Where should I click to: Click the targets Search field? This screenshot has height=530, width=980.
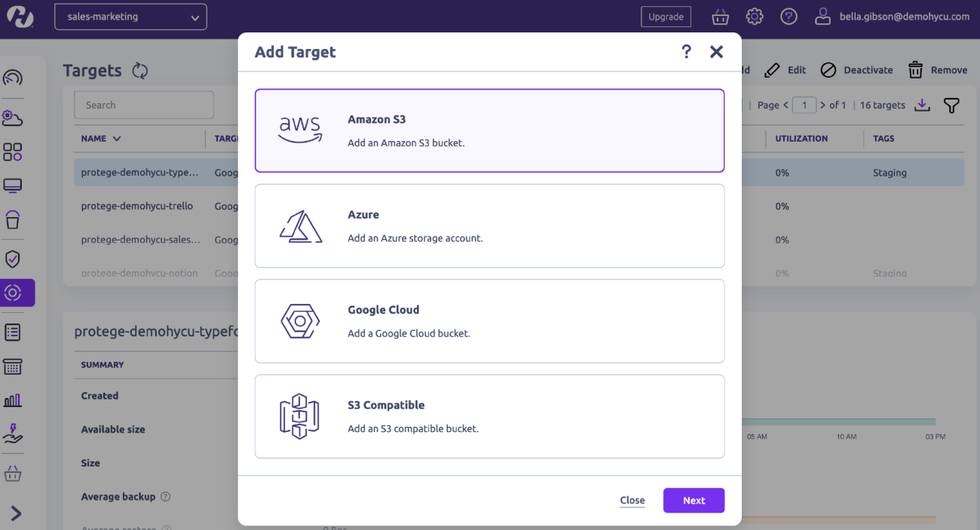143,106
